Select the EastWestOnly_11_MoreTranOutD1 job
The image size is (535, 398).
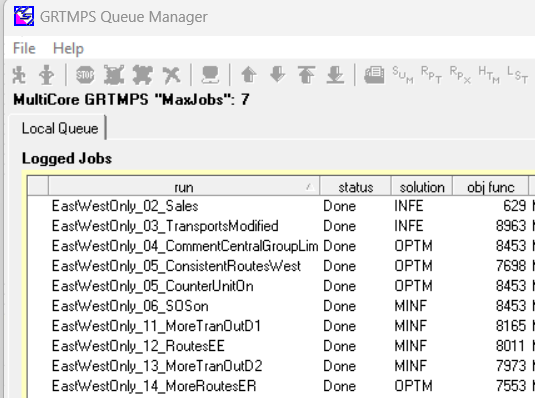click(156, 326)
